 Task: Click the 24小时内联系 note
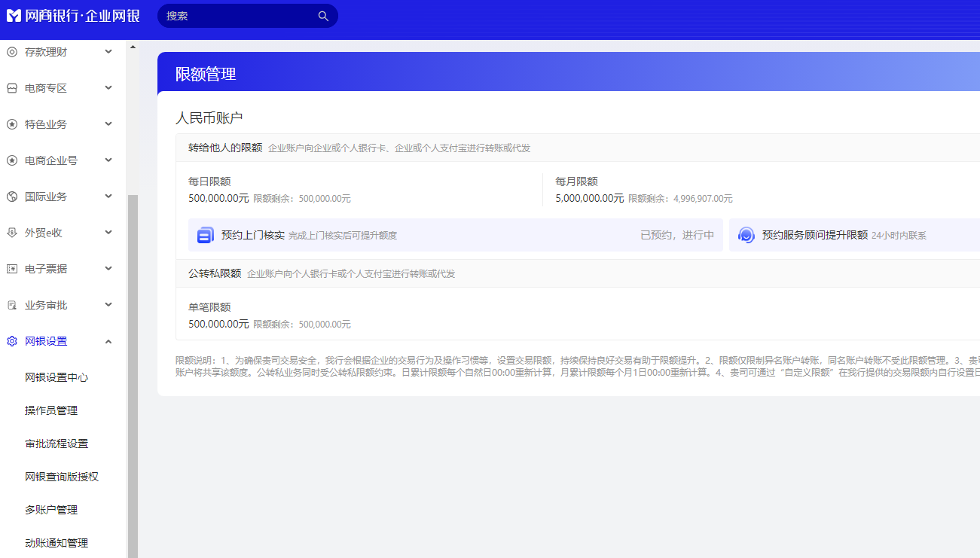coord(899,236)
